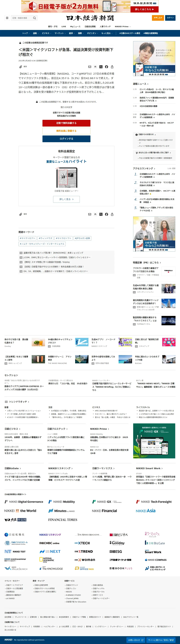180x644 pixels.
Task: Click the red 初割で無料体験する button
Action: pos(66,123)
